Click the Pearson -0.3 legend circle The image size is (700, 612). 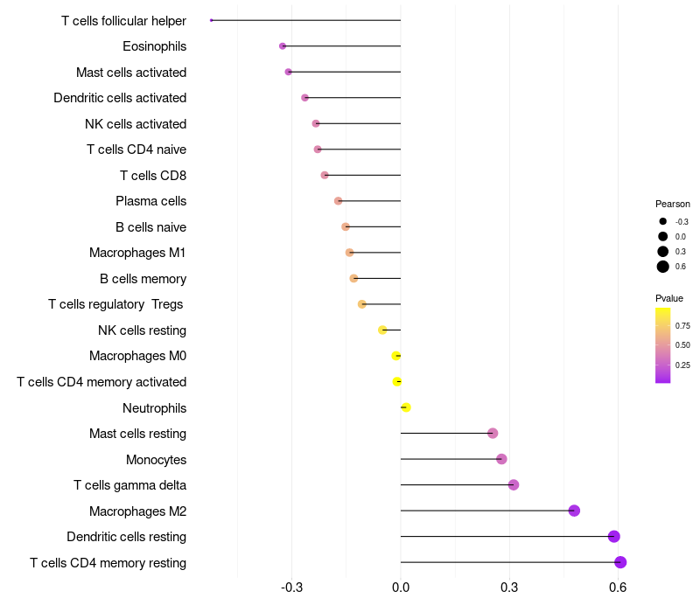coord(663,221)
